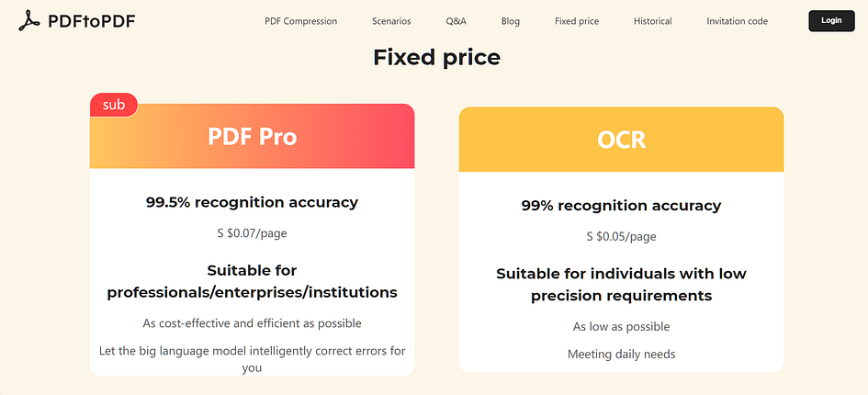Select Fixed price in navigation
This screenshot has height=395, width=868.
(x=577, y=21)
